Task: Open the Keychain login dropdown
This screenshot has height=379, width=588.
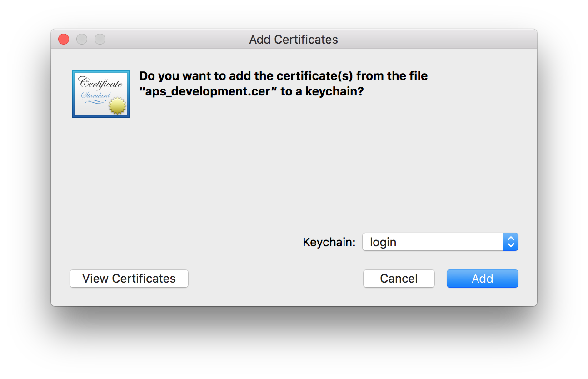Action: 440,242
